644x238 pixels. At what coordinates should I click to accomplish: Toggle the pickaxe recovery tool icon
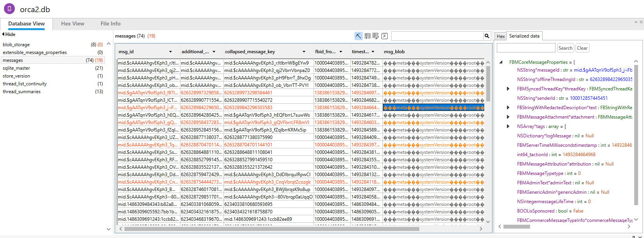pyautogui.click(x=359, y=36)
